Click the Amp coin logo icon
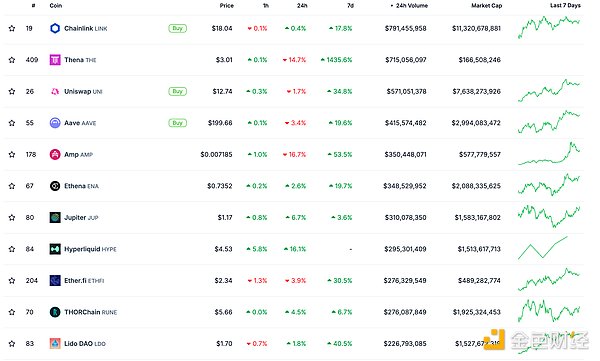The height and width of the screenshot is (361, 600). [55, 155]
